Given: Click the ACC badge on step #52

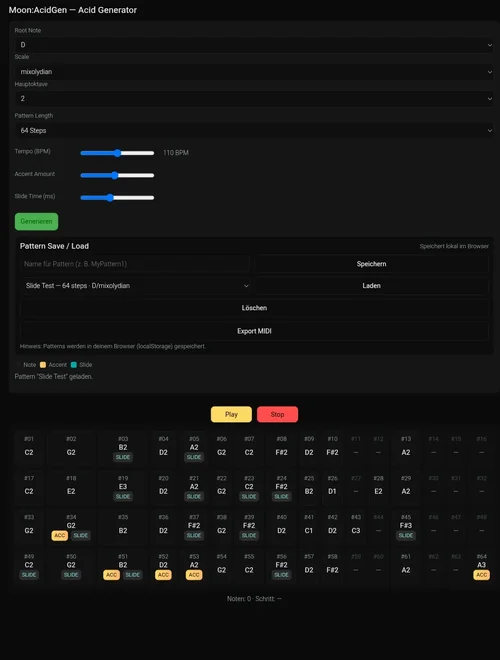Looking at the screenshot, I should pyautogui.click(x=163, y=575).
